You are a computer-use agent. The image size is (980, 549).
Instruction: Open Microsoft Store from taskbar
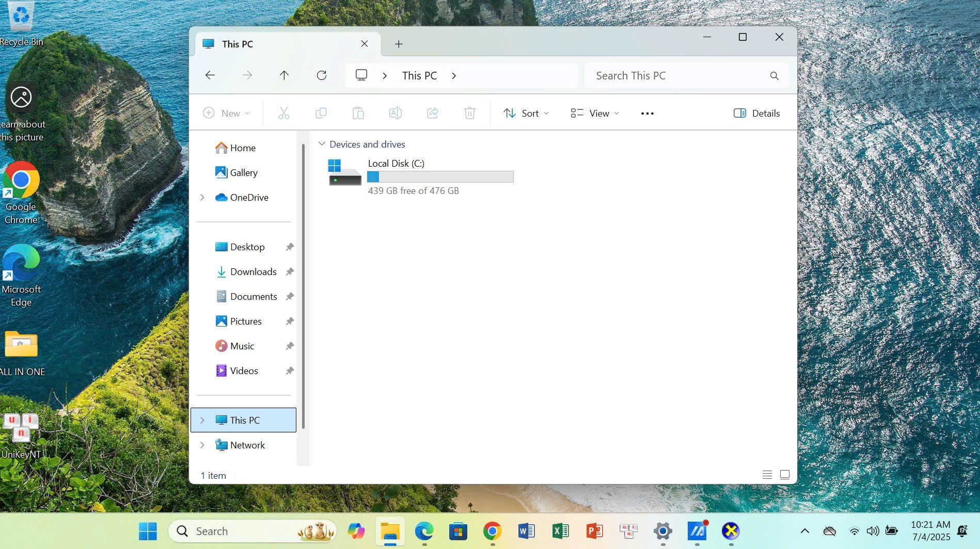point(458,531)
